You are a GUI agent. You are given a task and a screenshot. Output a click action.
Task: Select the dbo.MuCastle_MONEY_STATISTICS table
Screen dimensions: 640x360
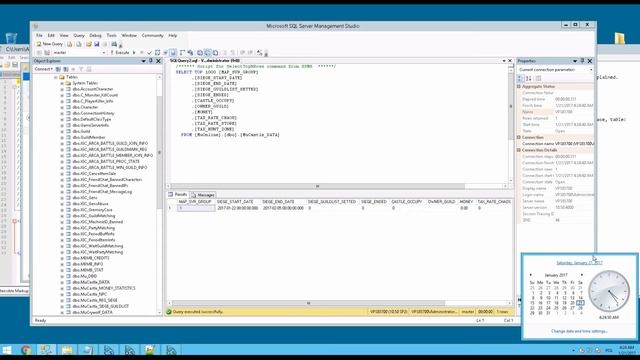click(104, 288)
